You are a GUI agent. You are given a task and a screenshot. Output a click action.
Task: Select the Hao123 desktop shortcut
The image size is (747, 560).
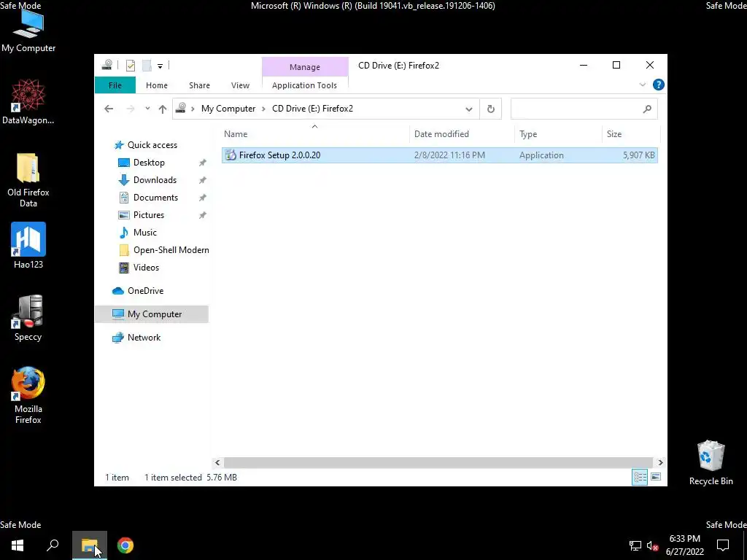(28, 246)
